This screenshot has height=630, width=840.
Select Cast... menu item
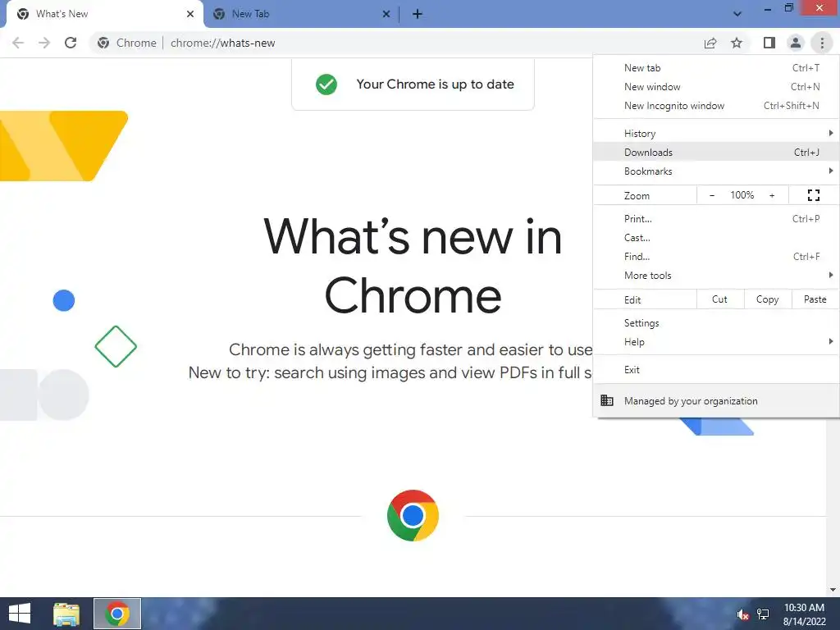[716, 237]
